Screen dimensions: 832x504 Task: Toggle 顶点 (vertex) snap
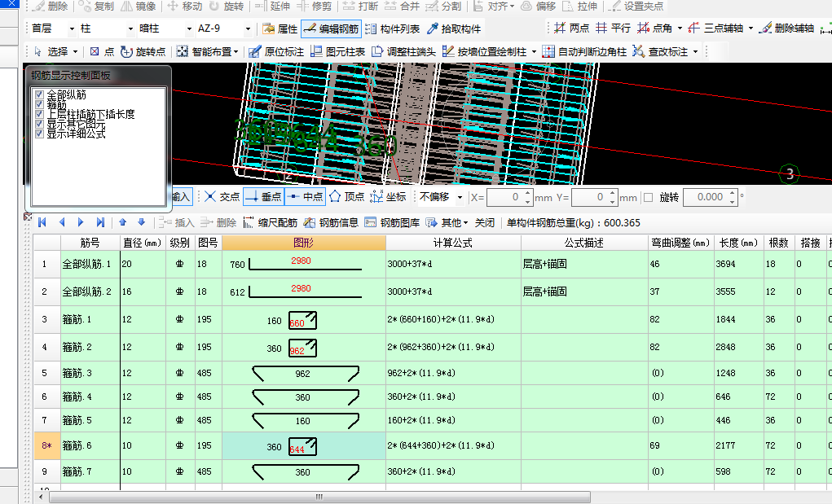tap(347, 196)
